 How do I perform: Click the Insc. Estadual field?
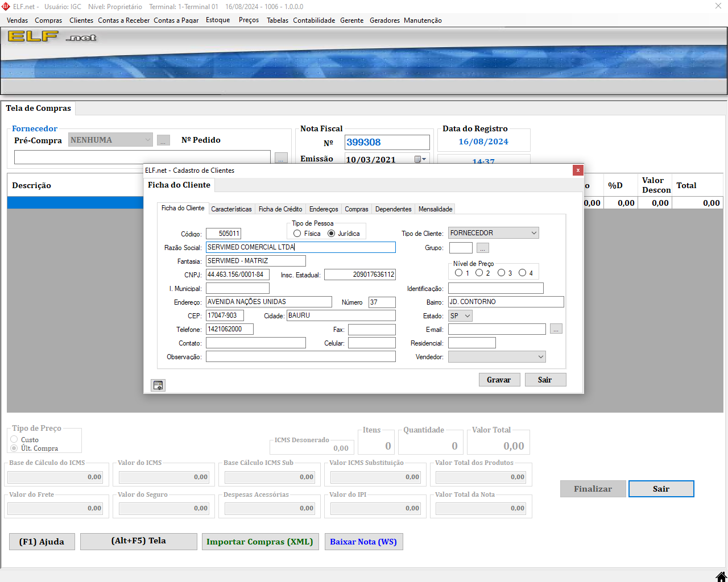pyautogui.click(x=360, y=275)
